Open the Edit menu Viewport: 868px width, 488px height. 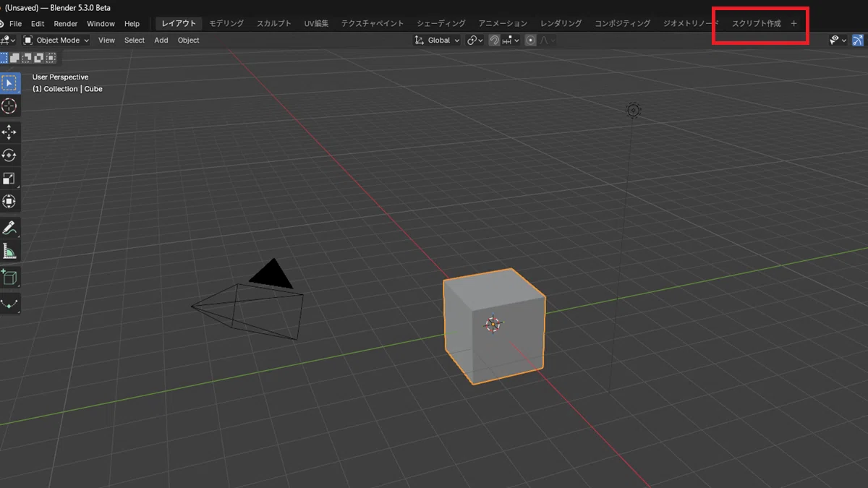tap(38, 24)
